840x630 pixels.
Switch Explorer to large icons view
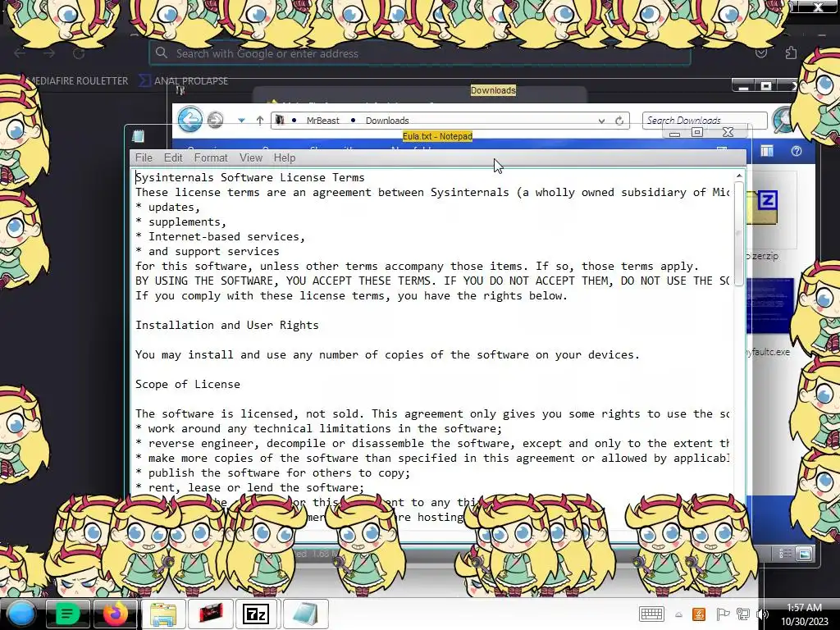[805, 554]
